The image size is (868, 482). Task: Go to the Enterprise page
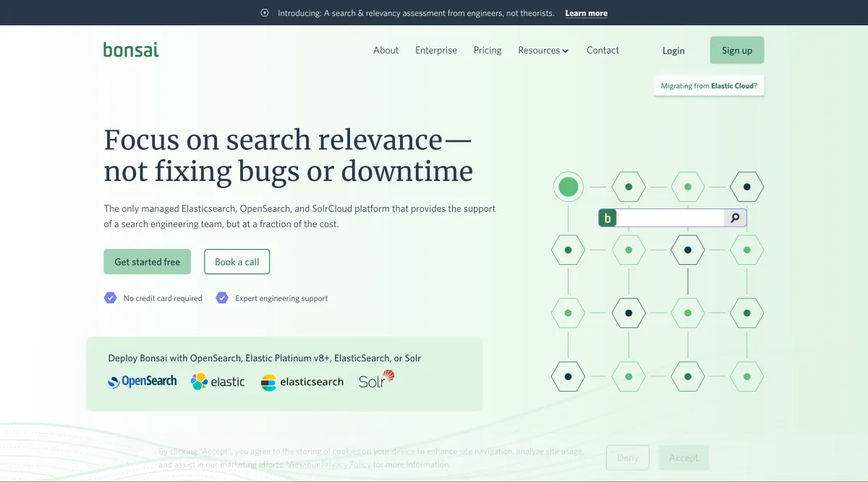coord(436,50)
